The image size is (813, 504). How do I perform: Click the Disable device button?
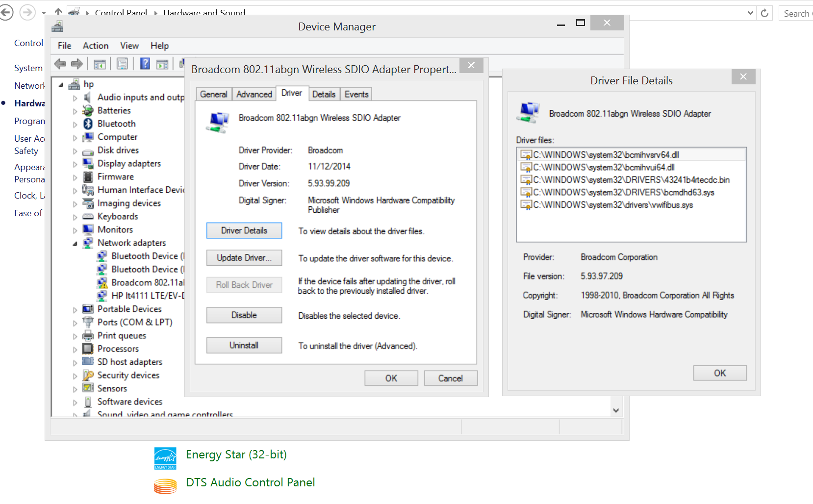point(244,315)
